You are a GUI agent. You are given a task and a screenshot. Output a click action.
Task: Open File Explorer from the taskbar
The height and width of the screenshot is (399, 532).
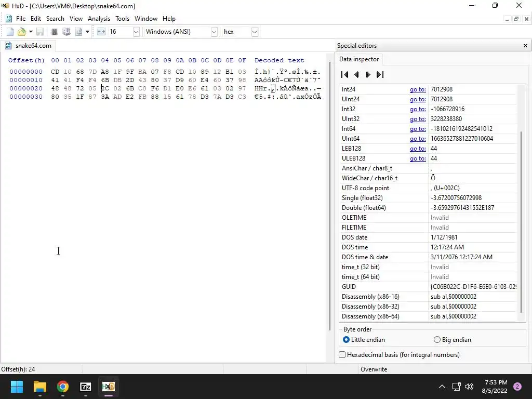(x=39, y=387)
